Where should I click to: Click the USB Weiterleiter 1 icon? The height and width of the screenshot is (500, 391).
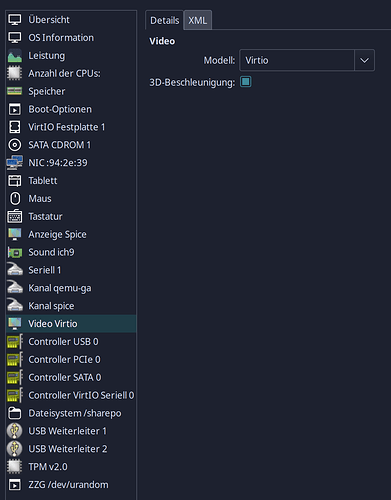15,431
